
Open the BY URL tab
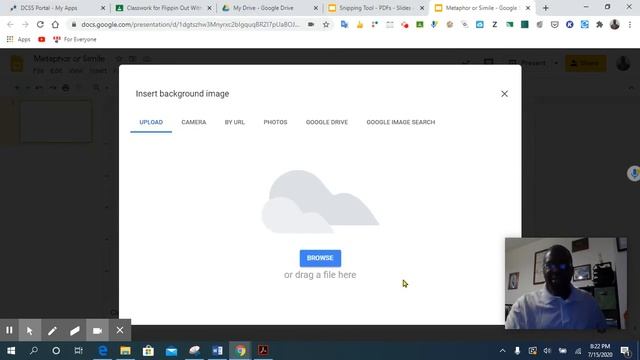[235, 122]
